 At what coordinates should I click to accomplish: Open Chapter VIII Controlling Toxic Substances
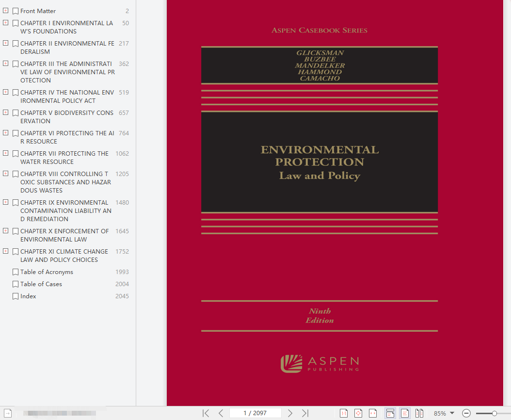66,182
